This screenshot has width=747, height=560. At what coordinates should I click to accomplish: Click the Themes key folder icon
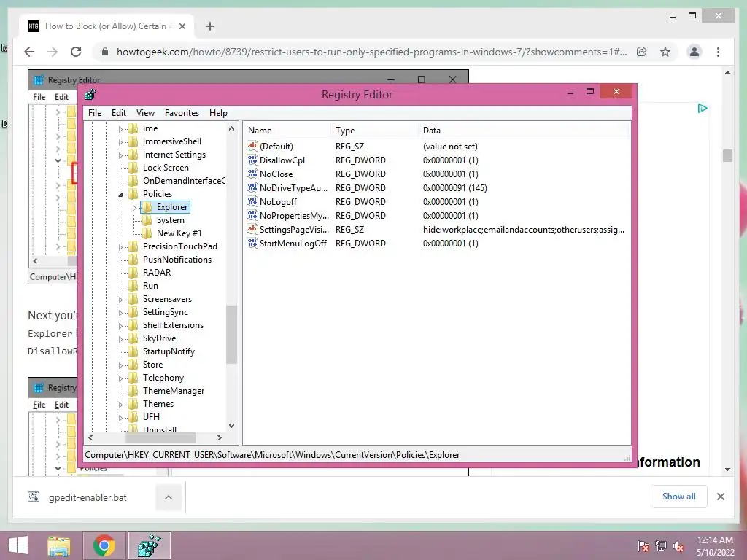pos(134,404)
